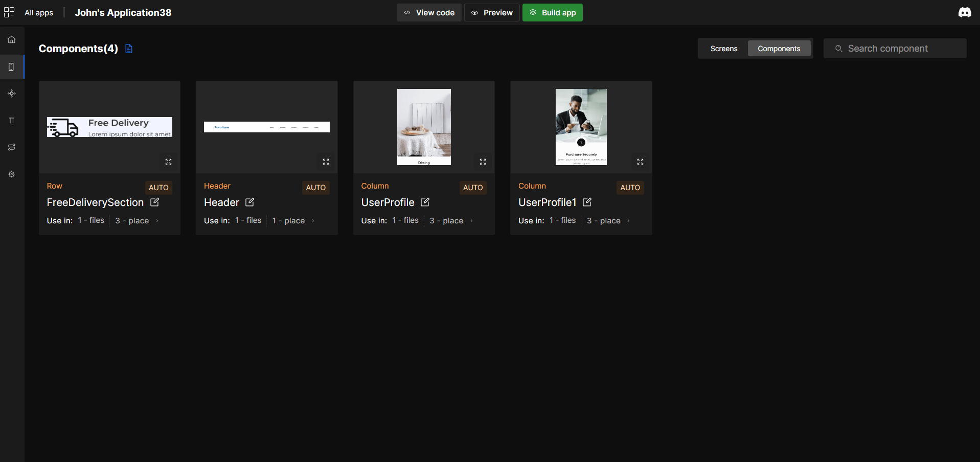Click the Search component field
This screenshot has width=980, height=462.
(895, 48)
